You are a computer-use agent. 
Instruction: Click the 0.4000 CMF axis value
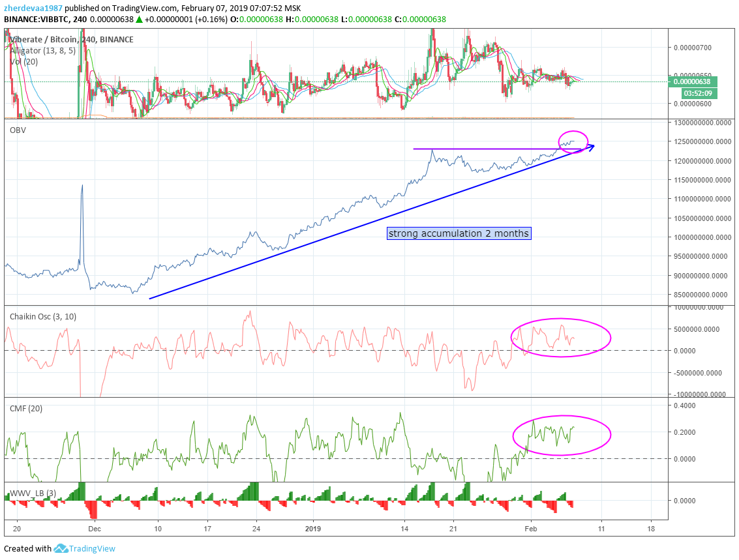click(684, 405)
